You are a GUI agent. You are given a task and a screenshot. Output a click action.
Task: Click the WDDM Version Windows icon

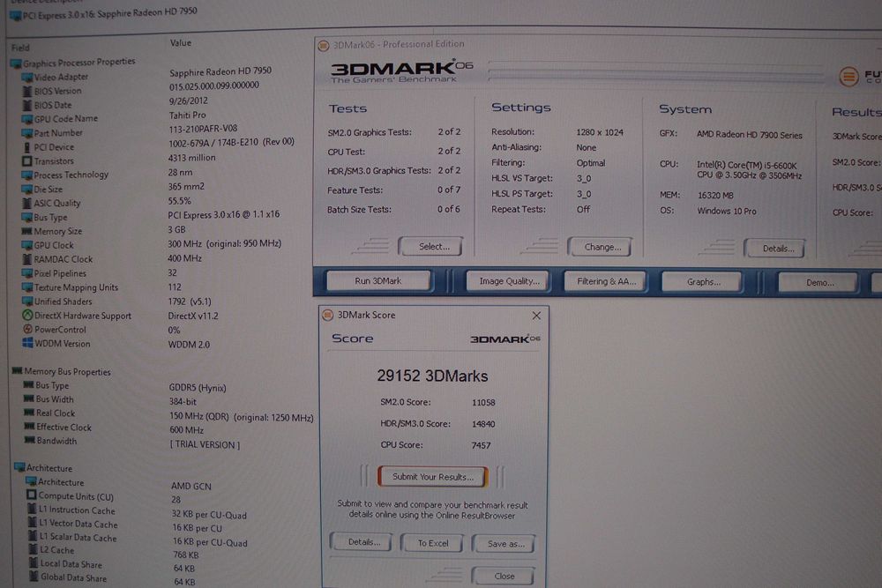(x=27, y=343)
